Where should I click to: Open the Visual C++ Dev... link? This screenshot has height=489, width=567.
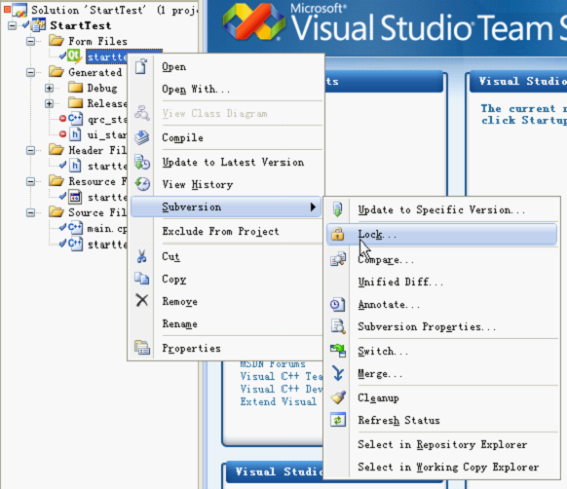click(x=281, y=389)
